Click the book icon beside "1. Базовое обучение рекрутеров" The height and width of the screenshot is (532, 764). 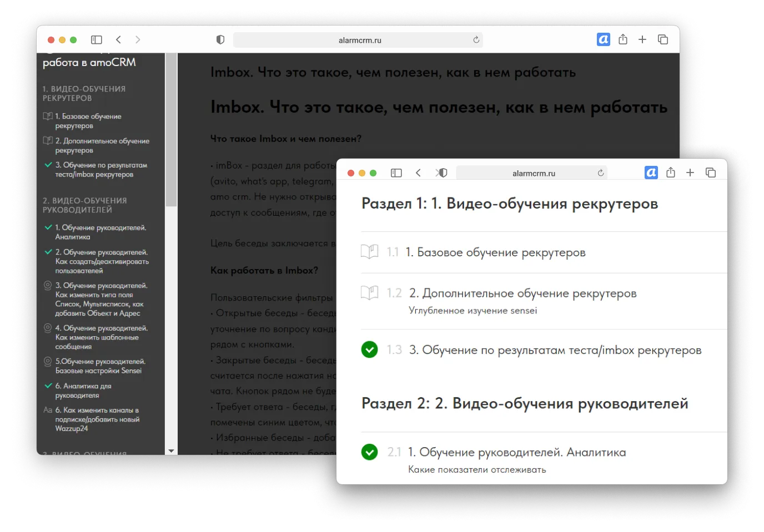click(x=47, y=116)
